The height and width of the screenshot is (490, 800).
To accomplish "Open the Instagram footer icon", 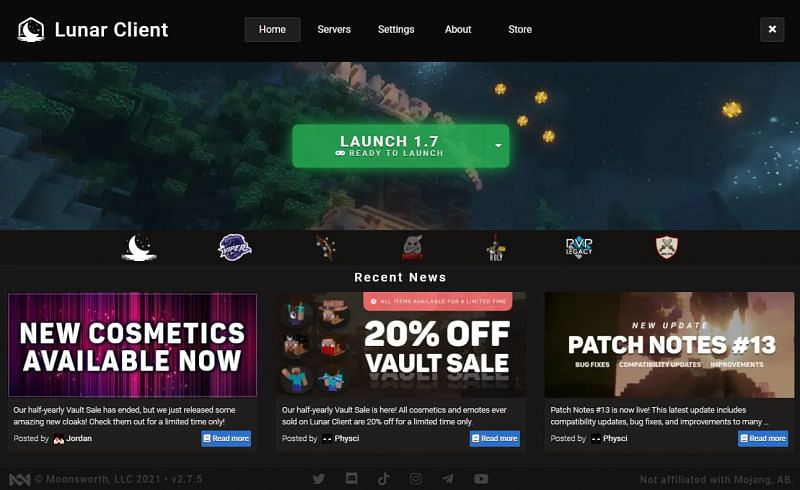I will [416, 479].
